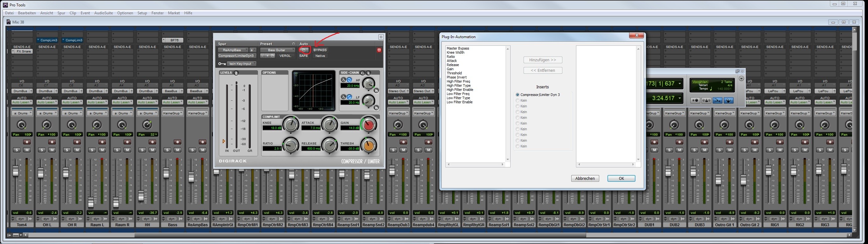Toggle the MIDI wait-for-note button in transport
Viewport: 868px width, 244px height.
(x=695, y=100)
